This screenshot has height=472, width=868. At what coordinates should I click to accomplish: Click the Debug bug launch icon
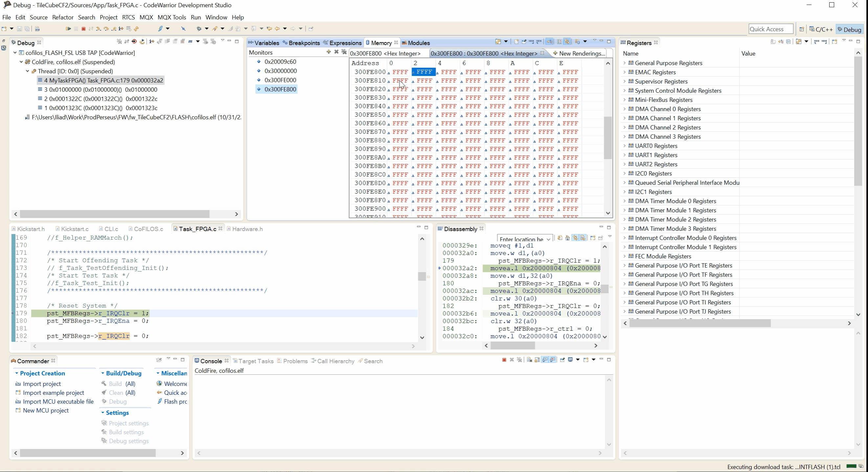pos(199,29)
